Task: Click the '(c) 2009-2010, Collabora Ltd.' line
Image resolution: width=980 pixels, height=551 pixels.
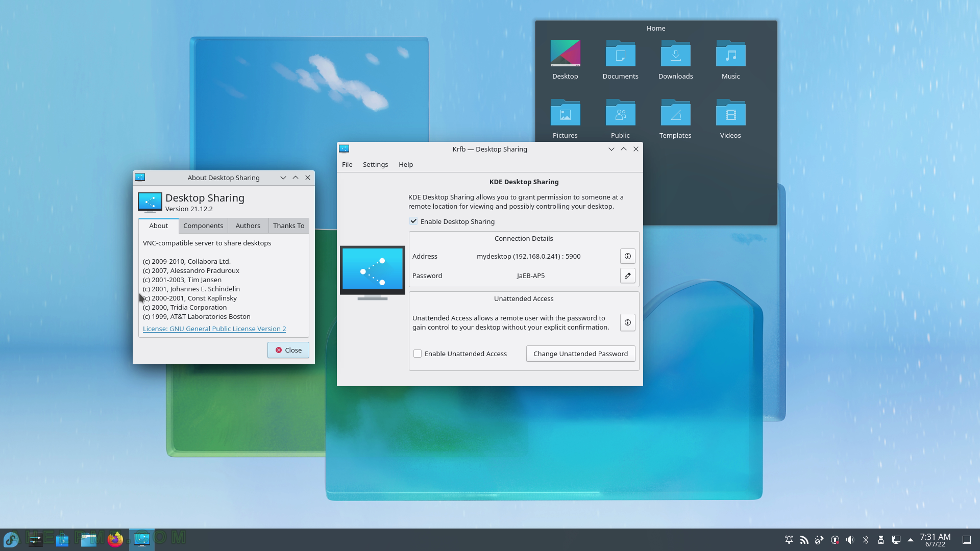Action: (x=187, y=261)
